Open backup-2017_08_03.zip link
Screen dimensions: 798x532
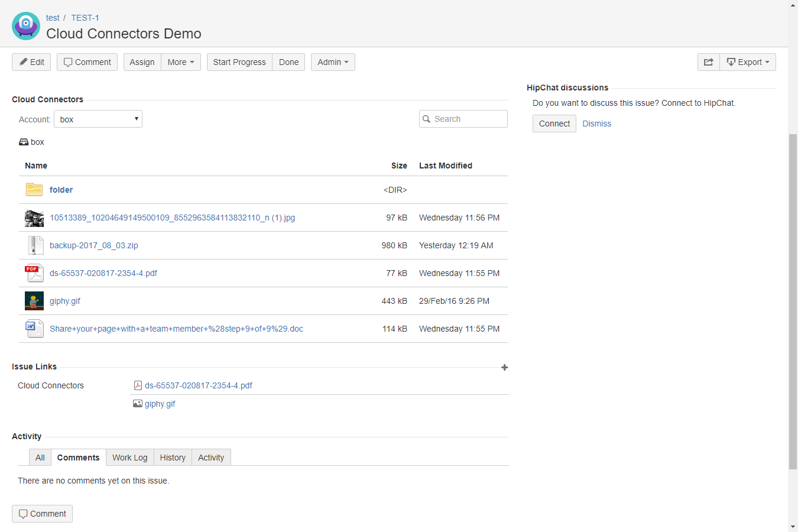(93, 245)
